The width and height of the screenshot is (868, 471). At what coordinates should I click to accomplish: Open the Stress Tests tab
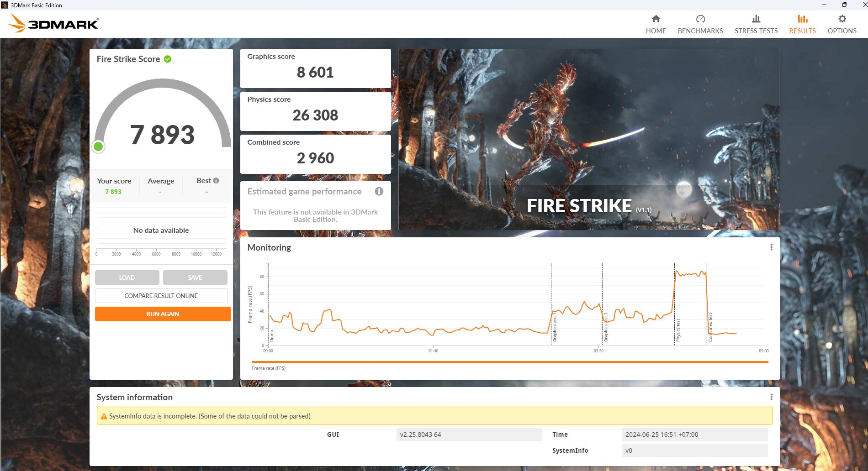(756, 25)
